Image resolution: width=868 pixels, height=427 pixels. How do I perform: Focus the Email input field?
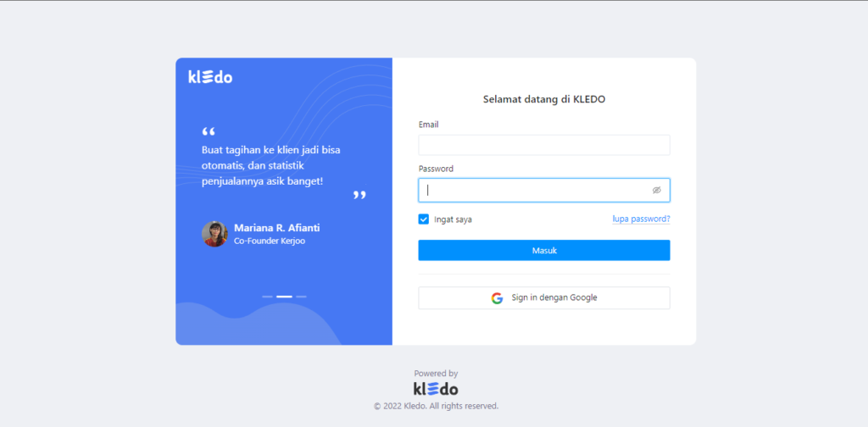[544, 145]
